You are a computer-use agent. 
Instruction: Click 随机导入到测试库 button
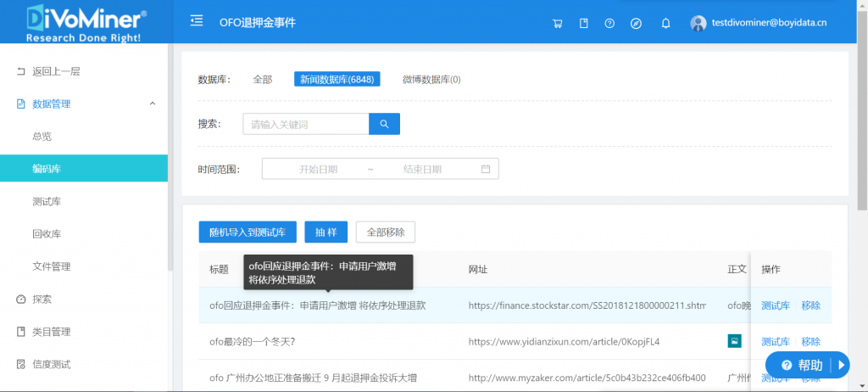coord(248,232)
